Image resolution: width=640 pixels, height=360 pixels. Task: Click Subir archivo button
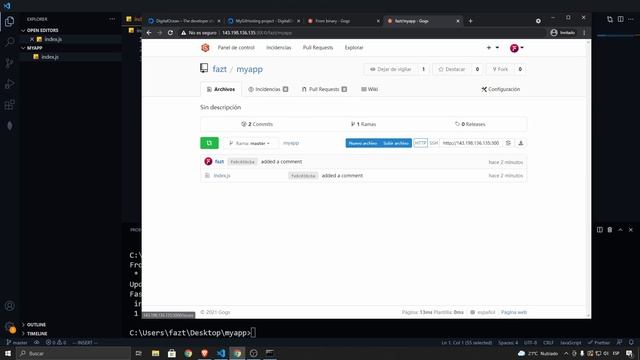(x=396, y=143)
